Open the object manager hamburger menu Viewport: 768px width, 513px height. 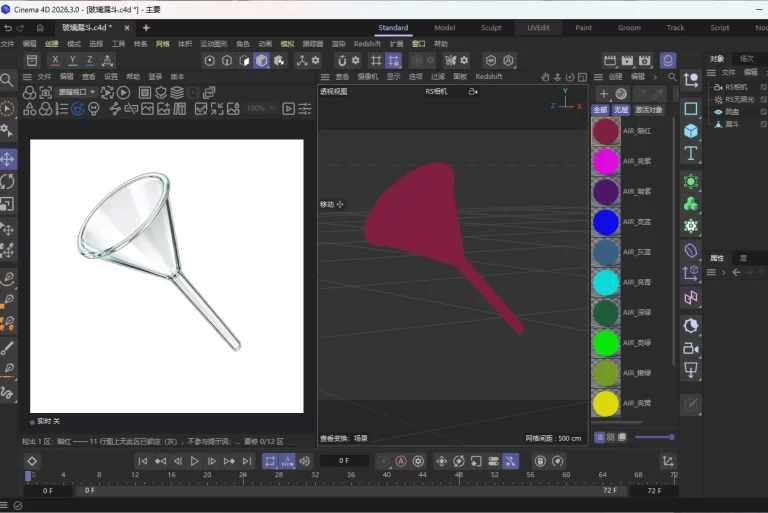tap(711, 73)
